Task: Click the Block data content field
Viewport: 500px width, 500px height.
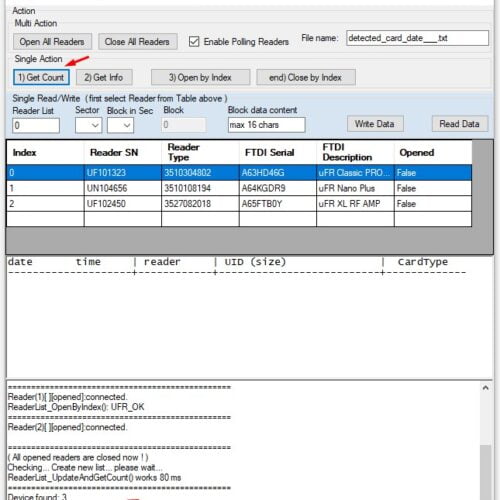Action: click(266, 125)
